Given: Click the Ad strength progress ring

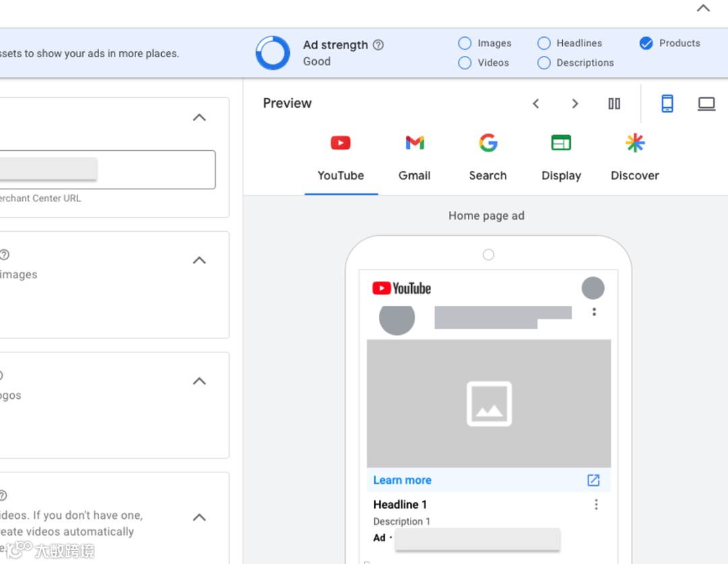Looking at the screenshot, I should click(273, 53).
